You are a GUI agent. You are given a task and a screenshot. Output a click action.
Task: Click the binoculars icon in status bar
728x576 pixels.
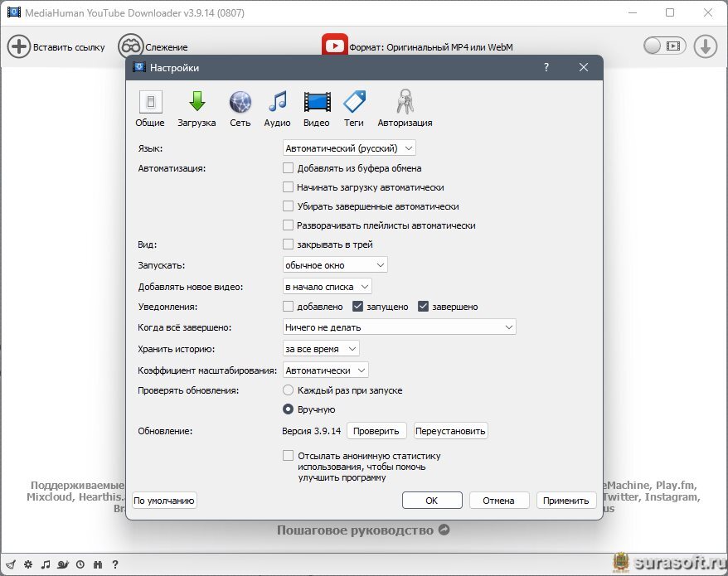tap(98, 564)
